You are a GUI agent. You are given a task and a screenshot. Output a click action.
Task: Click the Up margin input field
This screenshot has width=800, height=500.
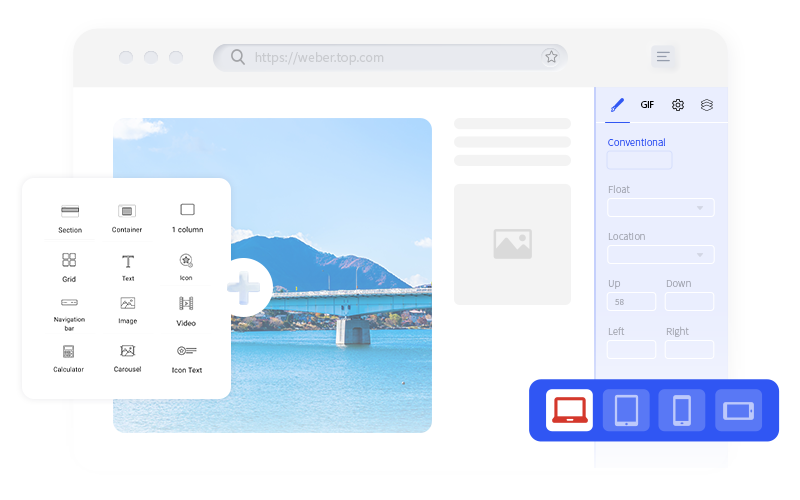pyautogui.click(x=631, y=302)
